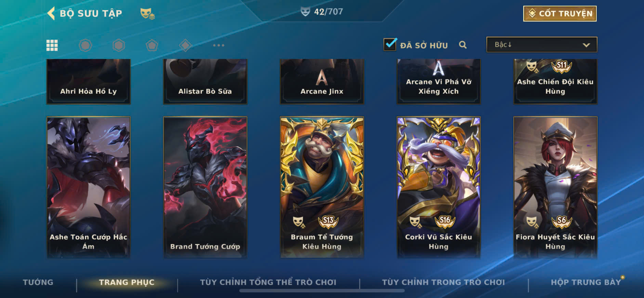Image resolution: width=644 pixels, height=298 pixels.
Task: Select the all-skins grid filter icon
Action: pyautogui.click(x=52, y=45)
